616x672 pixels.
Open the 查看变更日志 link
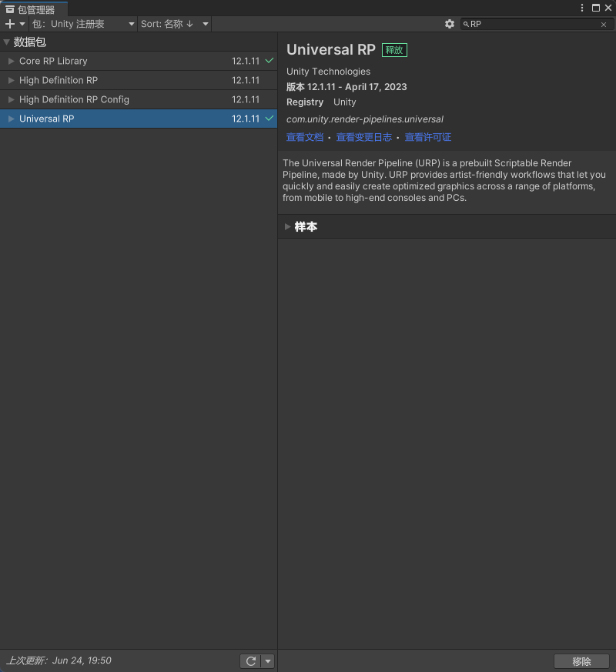(x=364, y=137)
